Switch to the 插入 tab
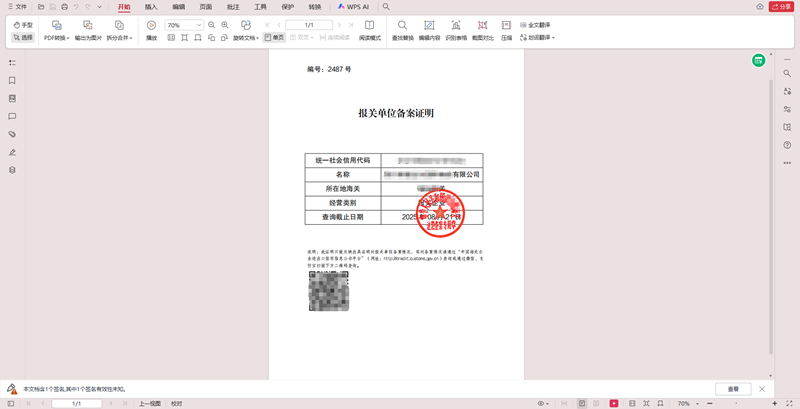This screenshot has width=800, height=409. pos(151,6)
